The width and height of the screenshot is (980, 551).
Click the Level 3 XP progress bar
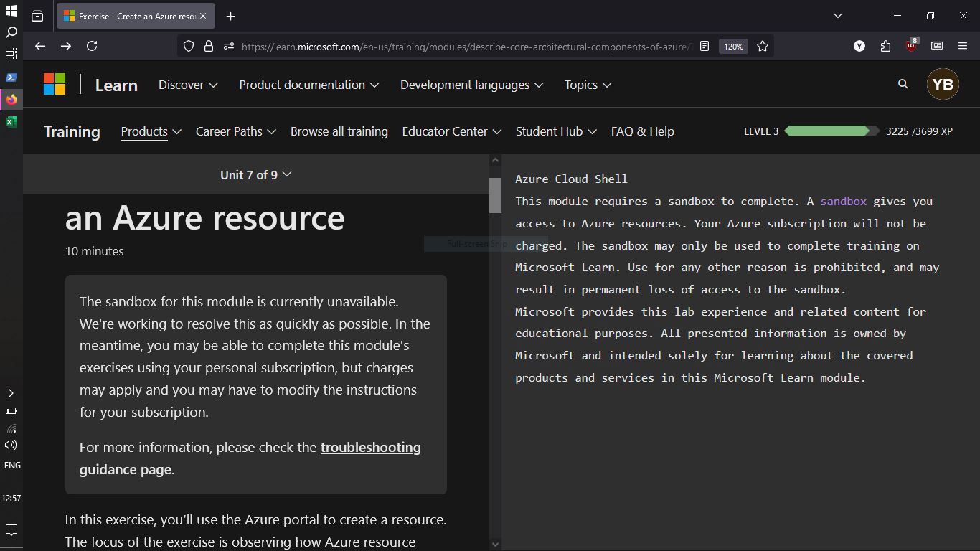tap(831, 131)
